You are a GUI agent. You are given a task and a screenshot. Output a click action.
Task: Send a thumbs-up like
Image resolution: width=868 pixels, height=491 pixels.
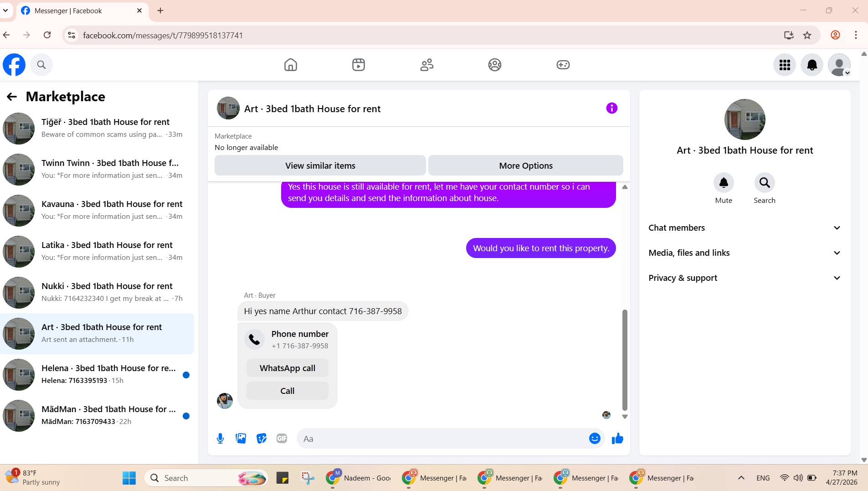click(617, 439)
